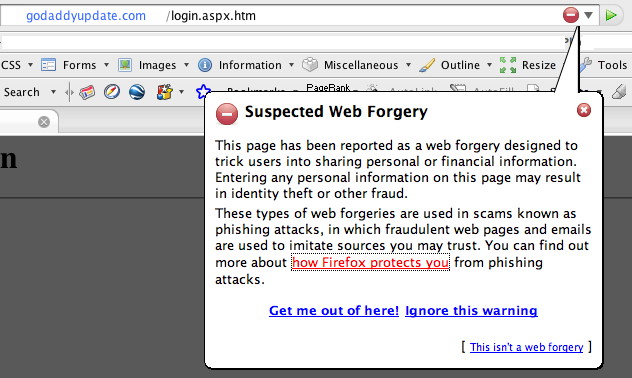Viewport: 632px width, 378px height.
Task: Open the Miscellaneous menu
Action: click(361, 65)
